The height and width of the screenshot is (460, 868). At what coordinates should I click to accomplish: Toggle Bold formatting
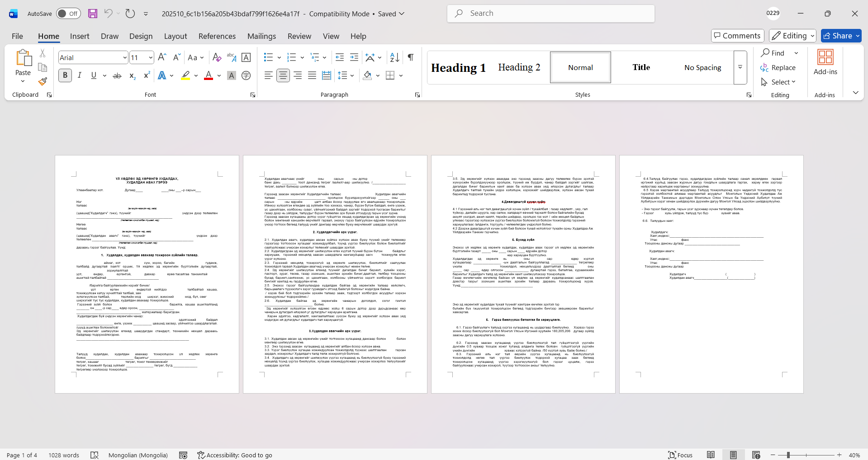click(x=65, y=75)
